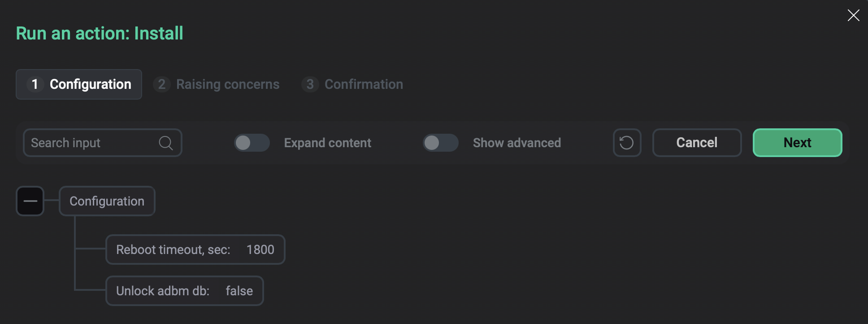
Task: Click the 1800 value in Reboot timeout
Action: pos(260,250)
